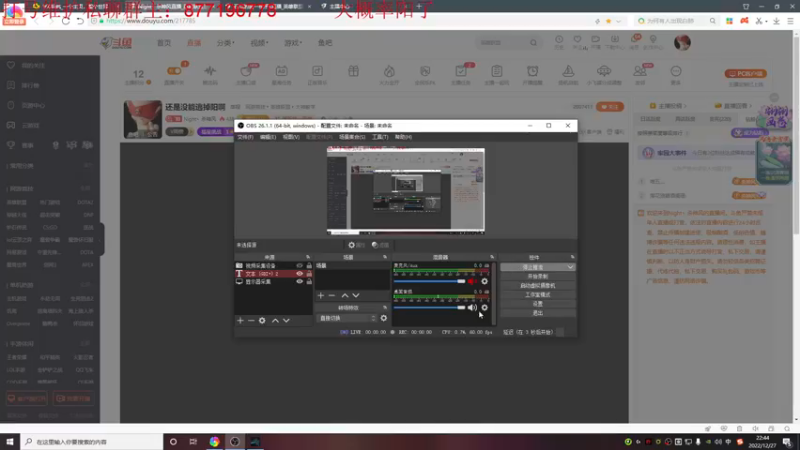Open OBS 视图(V) menu
The height and width of the screenshot is (450, 800).
tap(291, 137)
